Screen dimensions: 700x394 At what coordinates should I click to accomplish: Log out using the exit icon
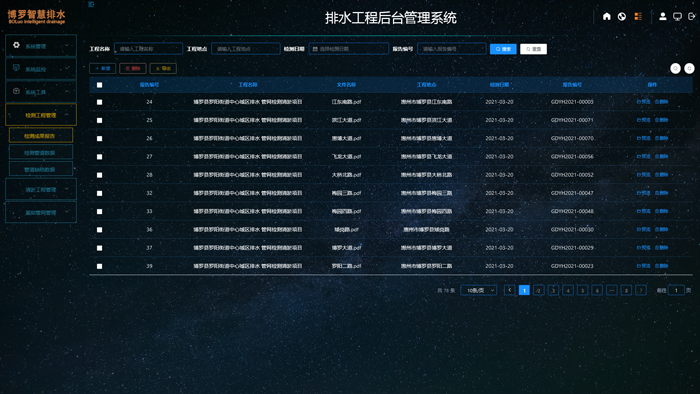pyautogui.click(x=692, y=17)
